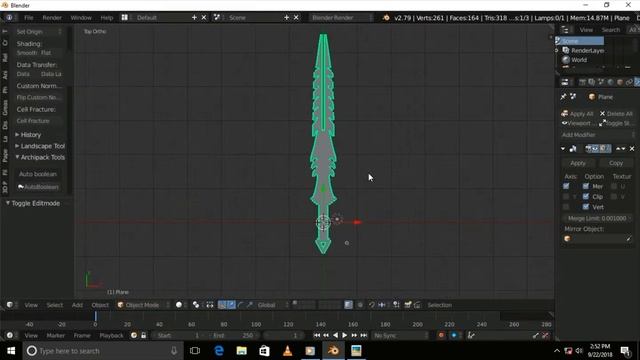
Task: Apply the Mirror modifier
Action: pos(578,163)
